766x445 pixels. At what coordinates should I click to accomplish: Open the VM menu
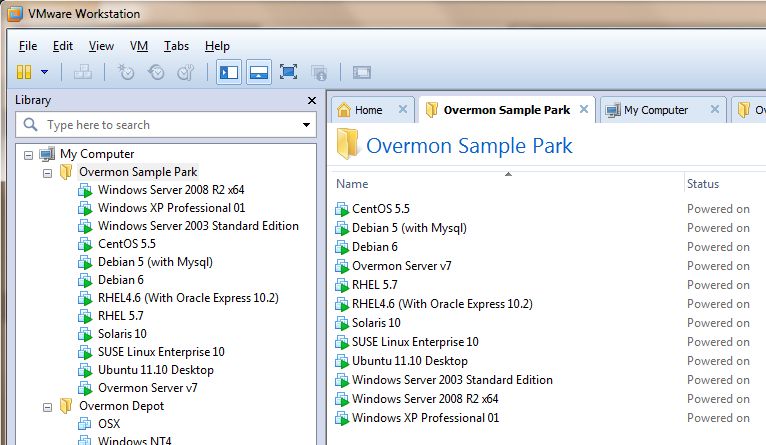(x=139, y=46)
